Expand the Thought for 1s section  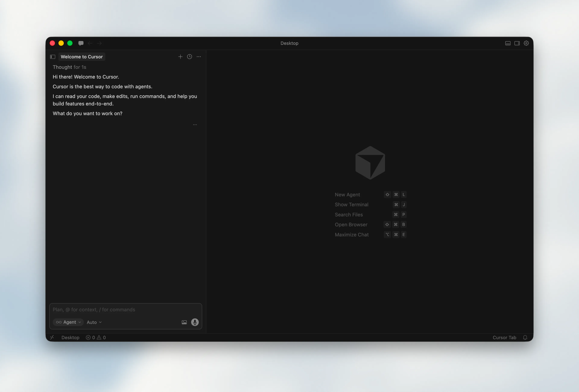[70, 67]
